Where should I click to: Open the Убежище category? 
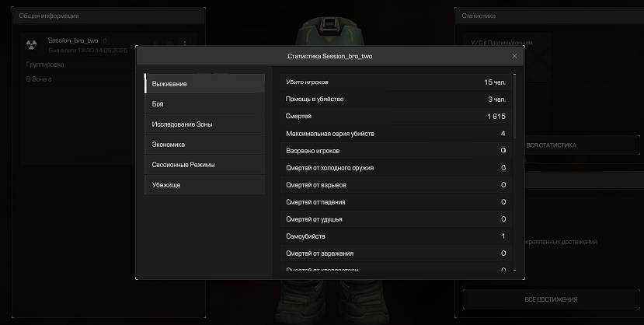[204, 184]
